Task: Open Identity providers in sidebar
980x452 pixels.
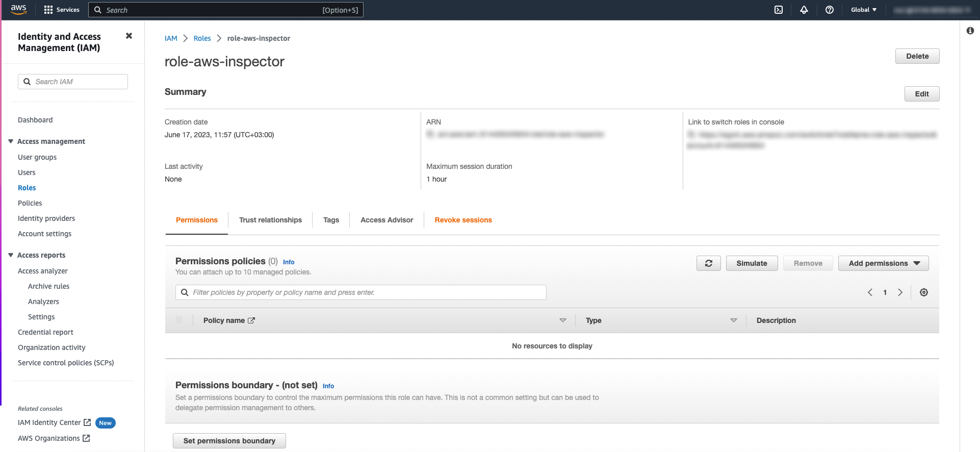Action: click(46, 218)
